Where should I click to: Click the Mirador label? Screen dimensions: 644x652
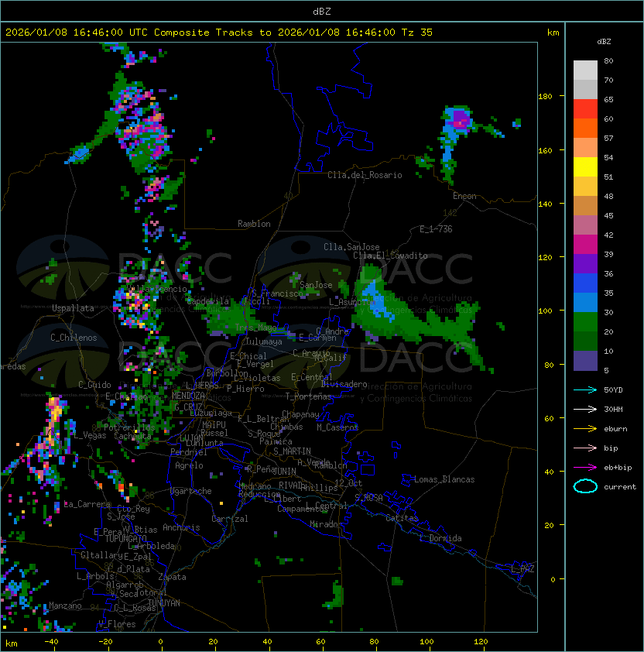[326, 524]
